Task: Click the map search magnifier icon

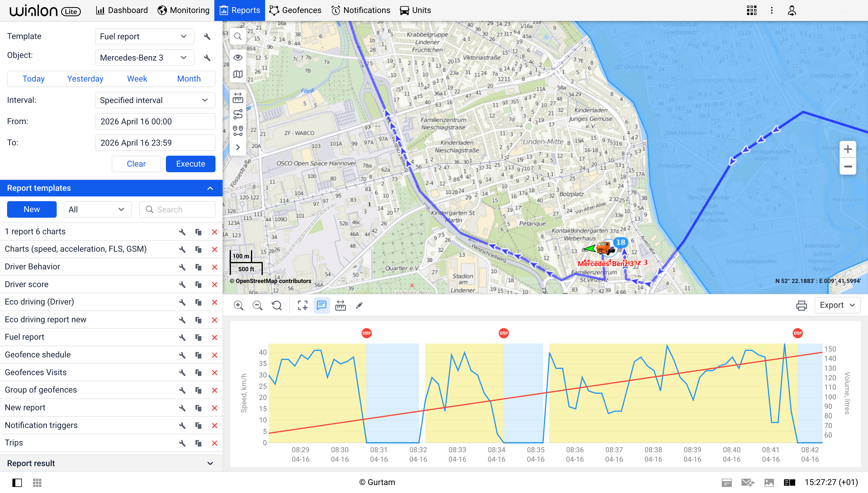Action: [238, 37]
